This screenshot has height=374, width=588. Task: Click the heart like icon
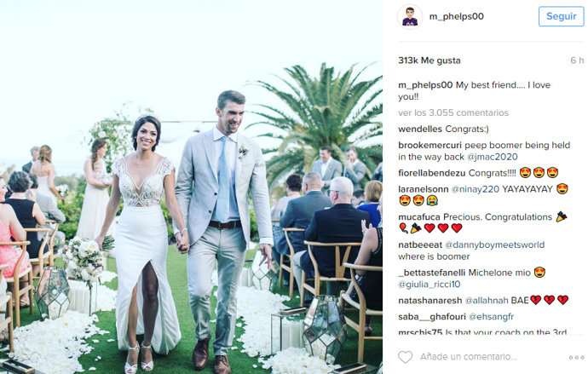point(405,357)
